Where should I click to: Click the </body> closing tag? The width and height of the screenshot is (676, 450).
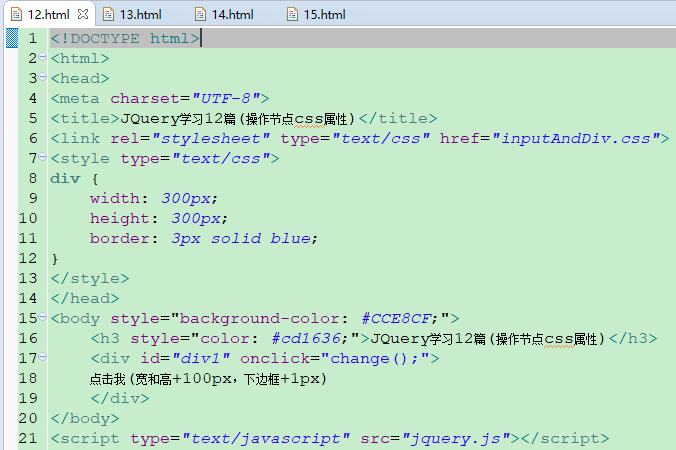(x=85, y=419)
